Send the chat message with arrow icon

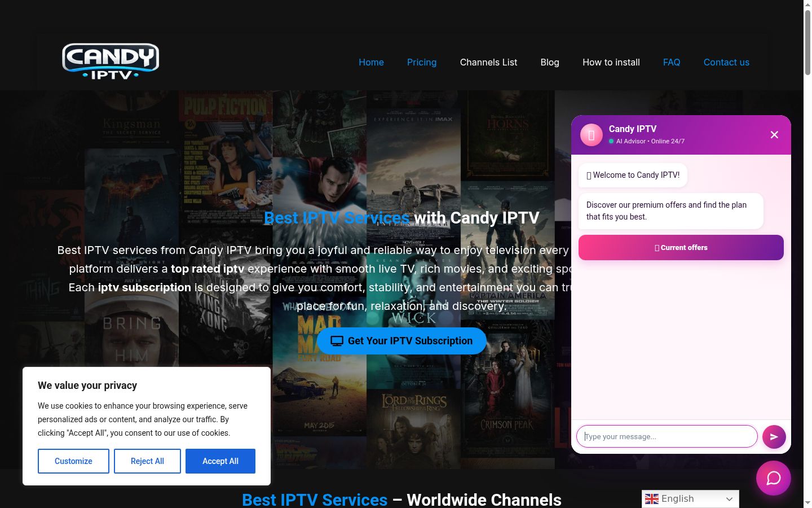click(774, 436)
